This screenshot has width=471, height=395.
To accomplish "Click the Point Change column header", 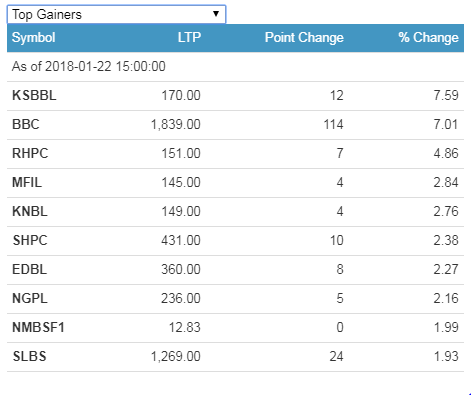I will [x=304, y=37].
